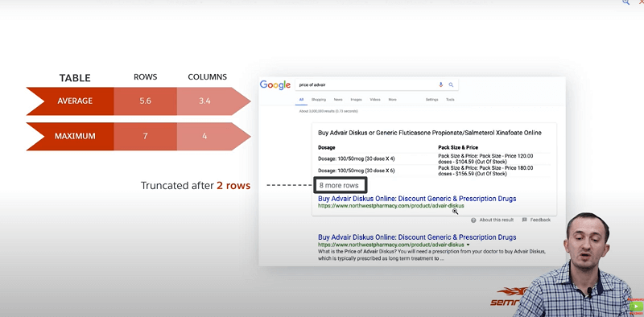Switch to the Videos tab
Screen dimensions: 644x317
click(375, 100)
